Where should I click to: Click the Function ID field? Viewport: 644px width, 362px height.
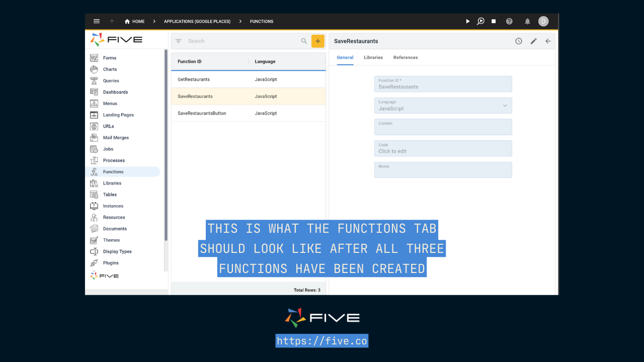click(443, 84)
